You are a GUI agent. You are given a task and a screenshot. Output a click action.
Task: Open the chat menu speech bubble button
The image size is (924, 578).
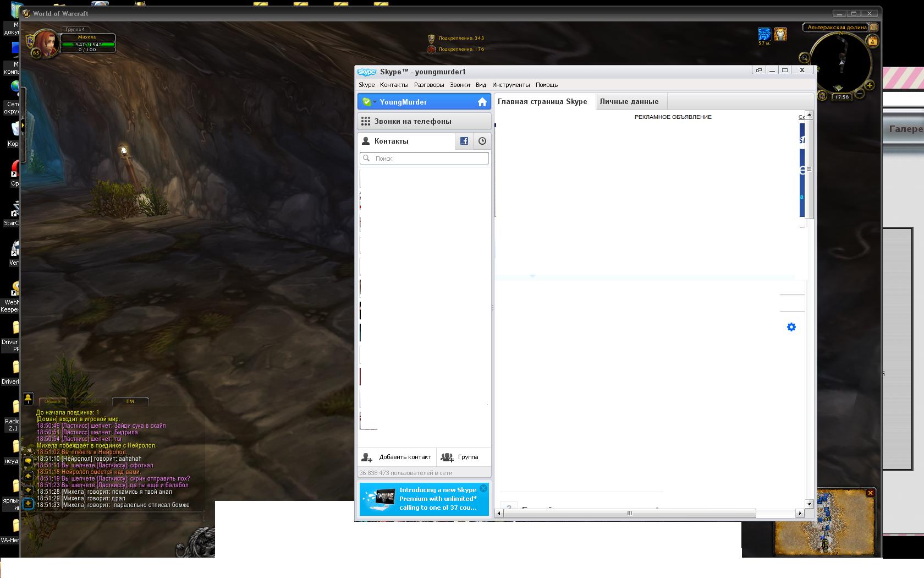28,462
